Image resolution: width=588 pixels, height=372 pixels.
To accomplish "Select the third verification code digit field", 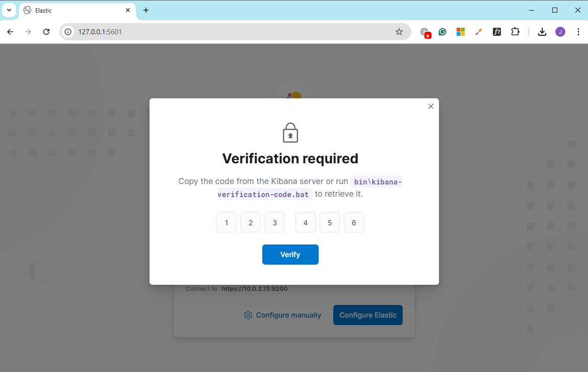I will (275, 223).
